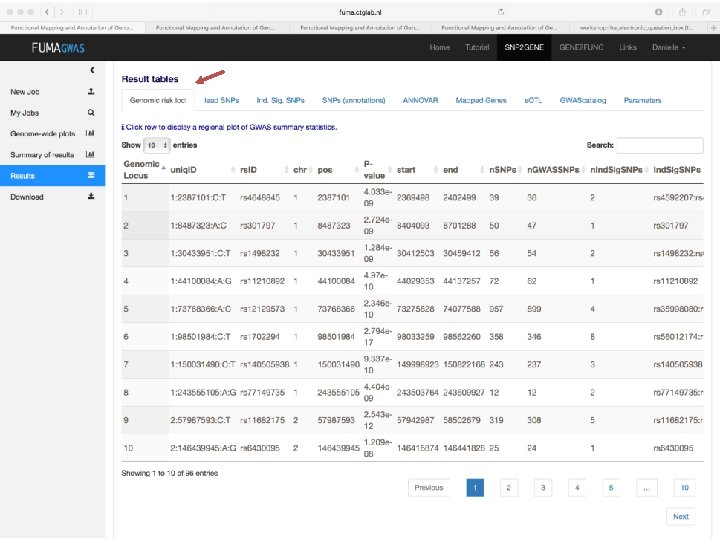Click the Download icon in sidebar

coord(91,197)
